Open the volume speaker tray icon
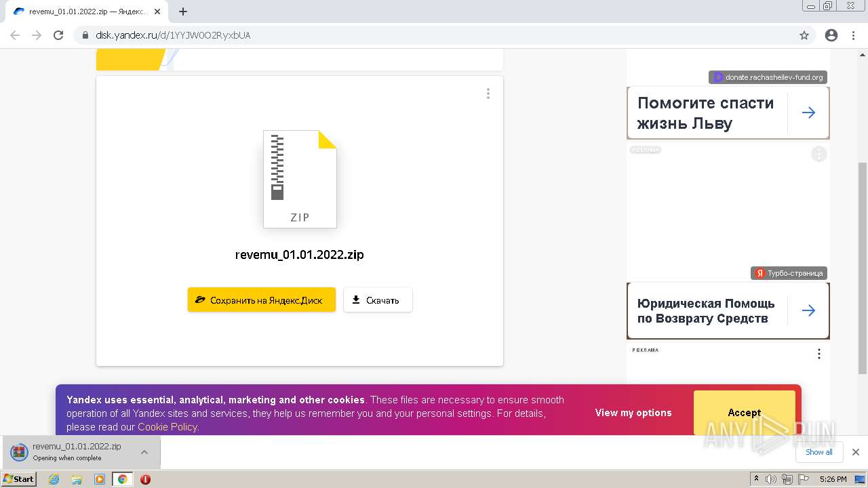This screenshot has height=488, width=868. [771, 479]
